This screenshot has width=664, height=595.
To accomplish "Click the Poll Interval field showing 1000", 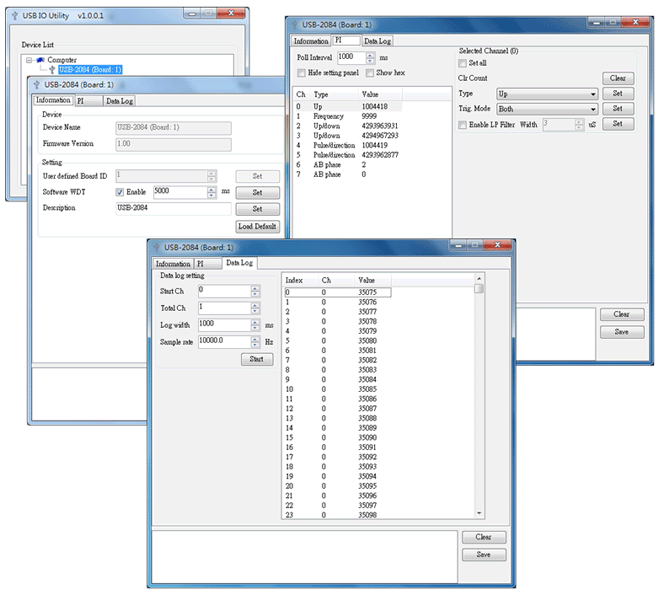I will (351, 57).
